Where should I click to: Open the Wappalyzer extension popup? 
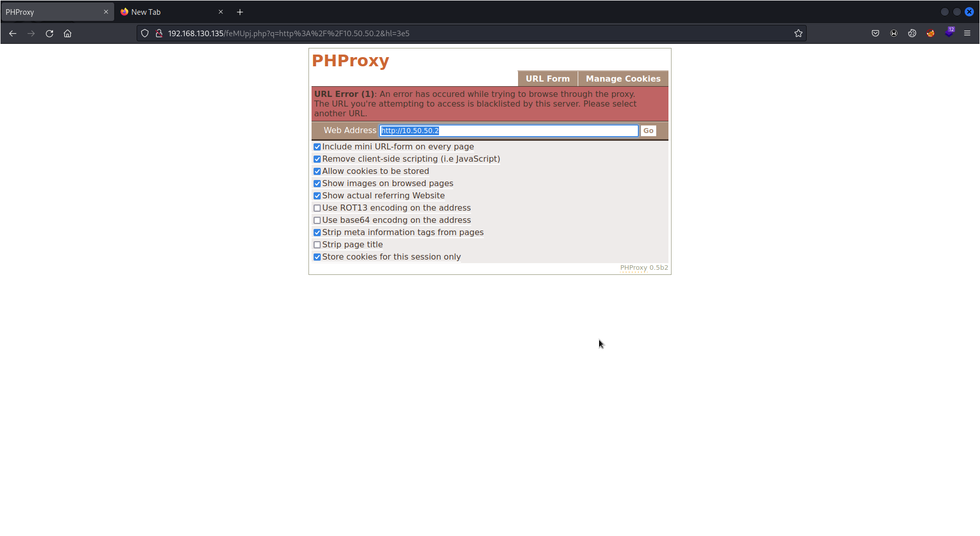click(894, 33)
